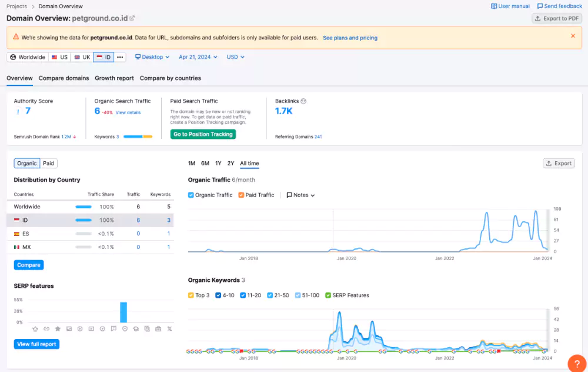Open the User manual book icon link

click(494, 6)
